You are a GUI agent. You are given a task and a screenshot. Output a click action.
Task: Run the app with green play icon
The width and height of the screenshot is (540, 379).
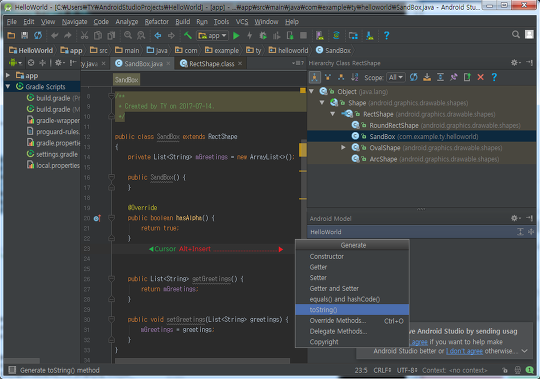pos(236,35)
